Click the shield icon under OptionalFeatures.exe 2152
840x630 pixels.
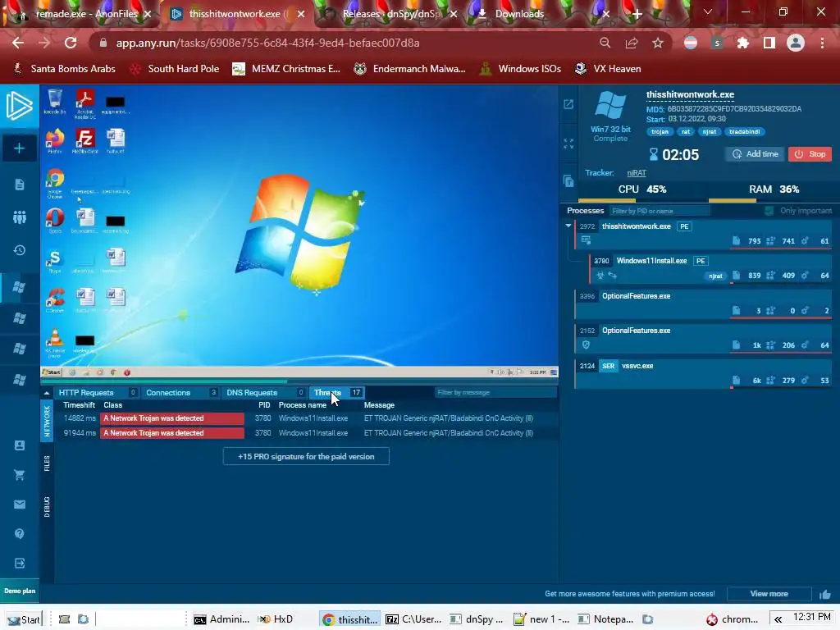pos(586,345)
